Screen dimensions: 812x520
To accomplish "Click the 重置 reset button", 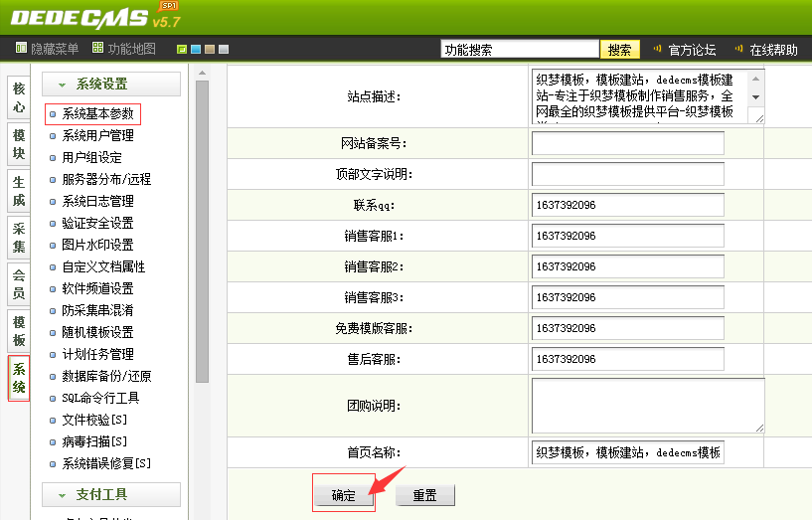I will pos(425,496).
